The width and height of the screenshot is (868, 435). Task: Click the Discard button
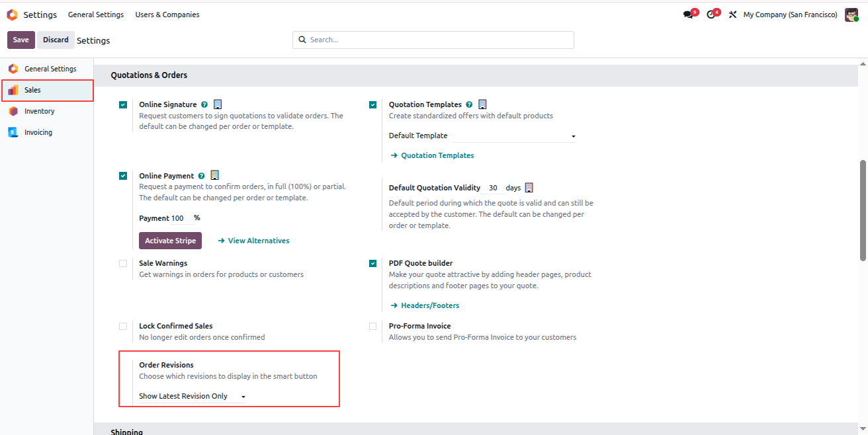click(56, 40)
